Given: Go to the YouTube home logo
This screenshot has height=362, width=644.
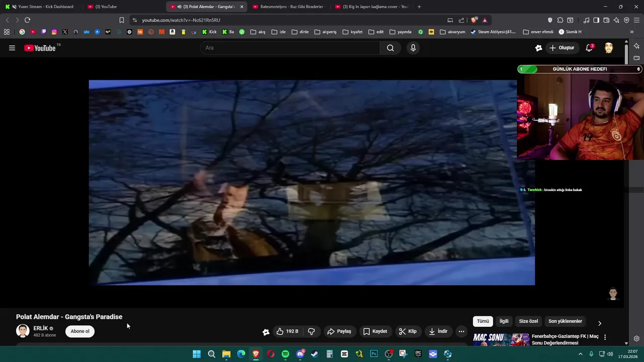Looking at the screenshot, I should pyautogui.click(x=40, y=48).
